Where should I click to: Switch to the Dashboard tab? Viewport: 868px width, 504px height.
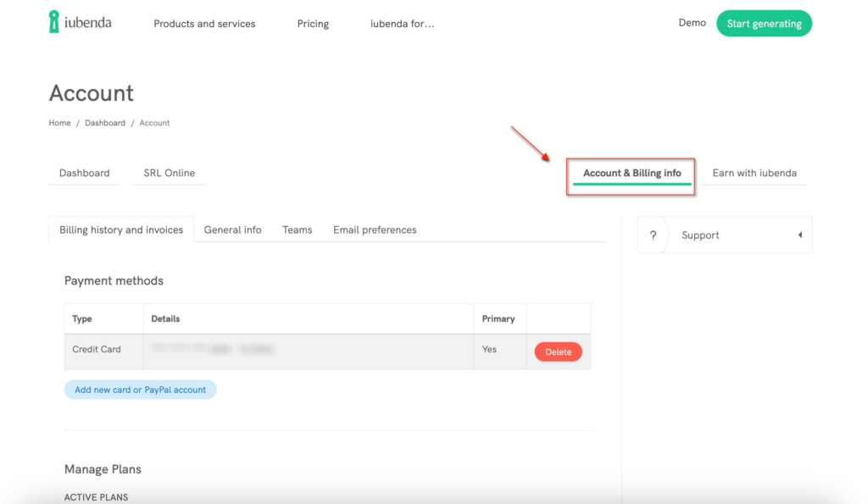84,173
